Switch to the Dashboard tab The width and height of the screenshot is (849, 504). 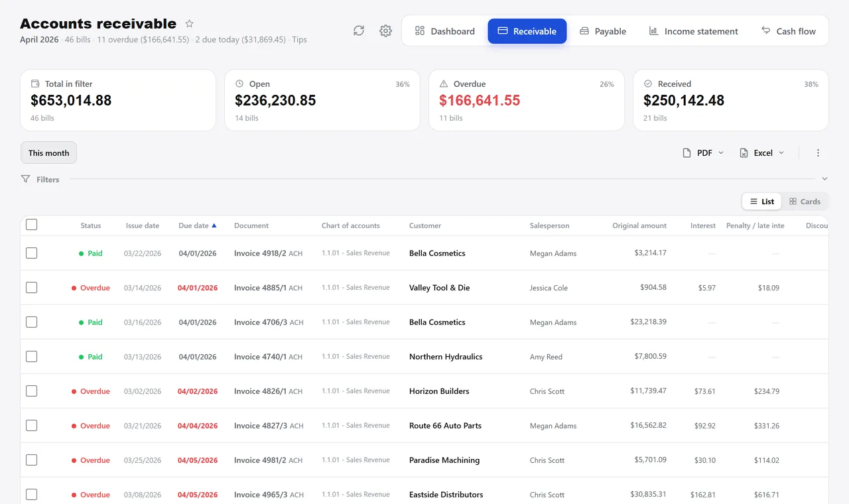(x=445, y=31)
